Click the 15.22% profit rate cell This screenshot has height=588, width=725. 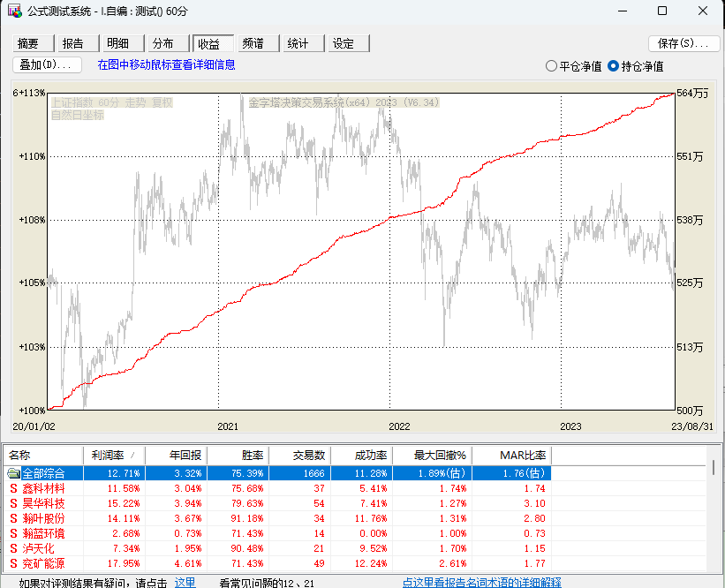pos(124,503)
